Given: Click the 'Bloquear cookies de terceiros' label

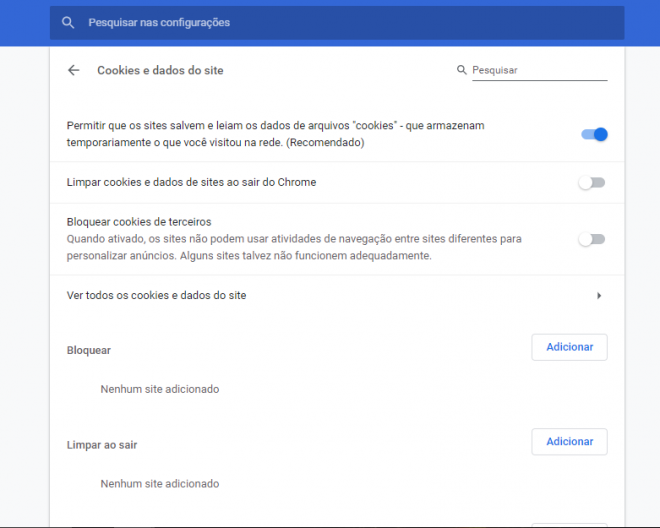Looking at the screenshot, I should 139,222.
